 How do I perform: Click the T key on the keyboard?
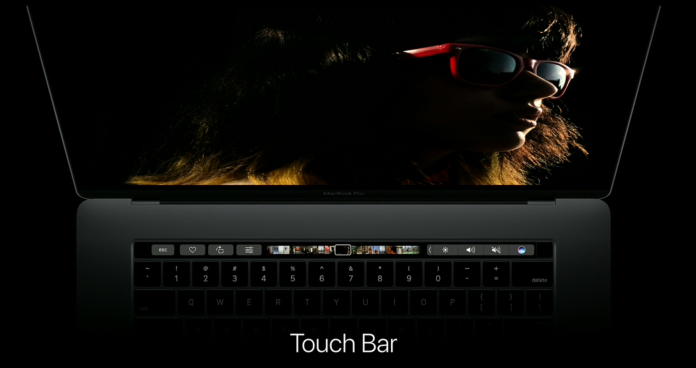[x=307, y=303]
